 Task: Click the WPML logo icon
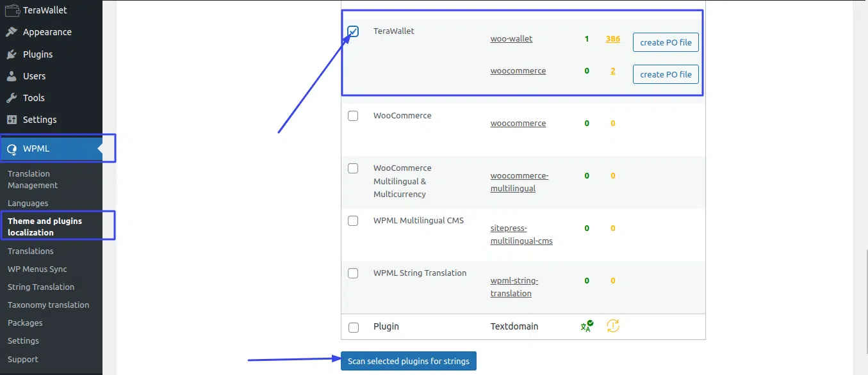click(12, 149)
